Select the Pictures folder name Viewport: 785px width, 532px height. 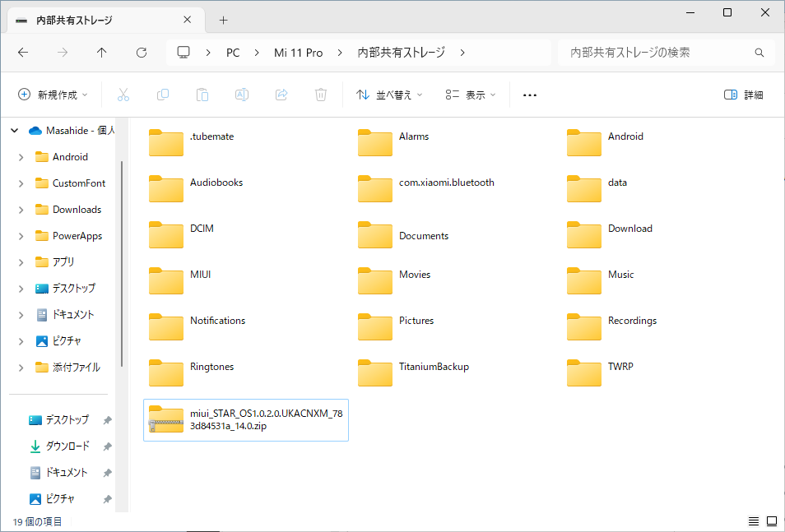pos(416,321)
